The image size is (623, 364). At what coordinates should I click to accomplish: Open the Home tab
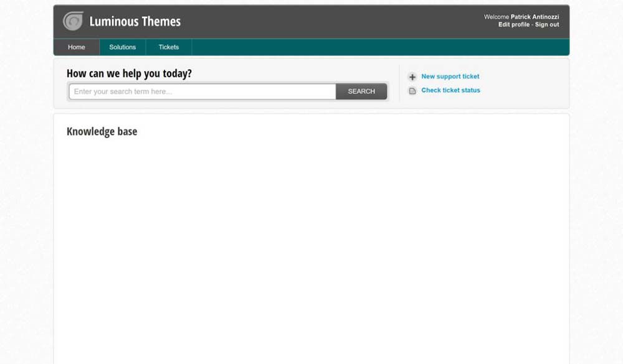[x=76, y=47]
